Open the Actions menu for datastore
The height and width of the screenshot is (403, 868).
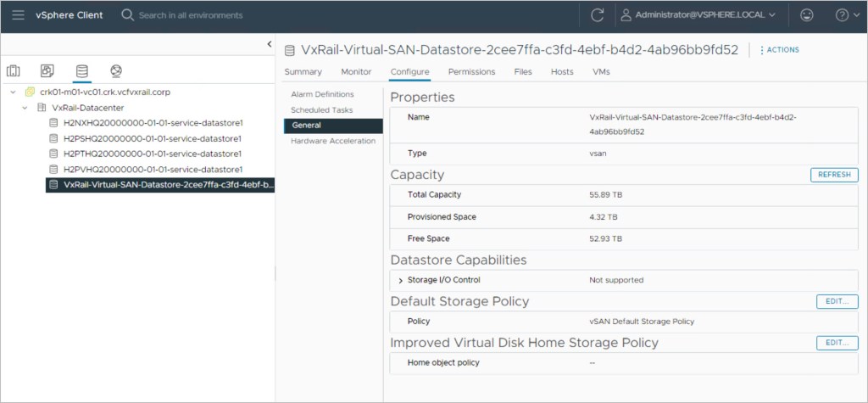tap(779, 50)
